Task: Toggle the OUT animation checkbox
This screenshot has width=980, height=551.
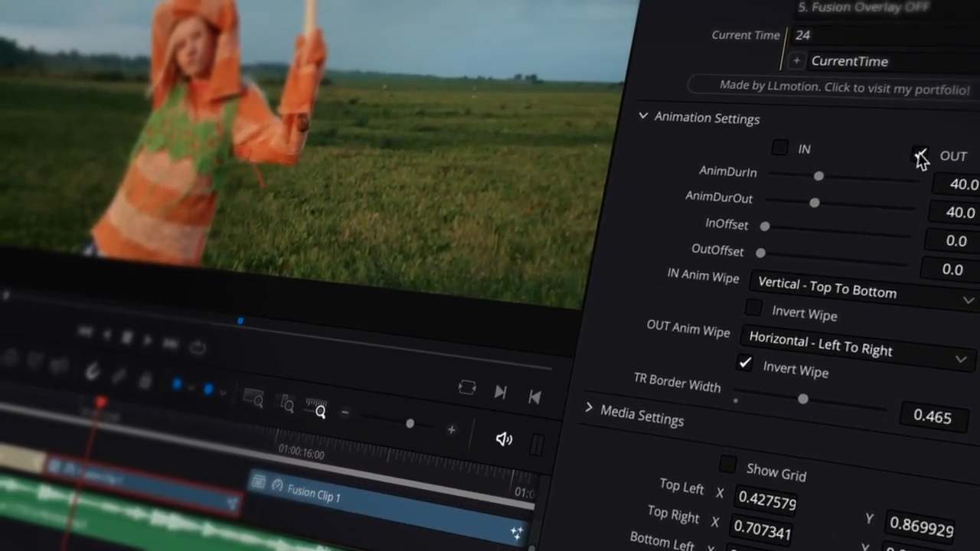Action: coord(920,155)
